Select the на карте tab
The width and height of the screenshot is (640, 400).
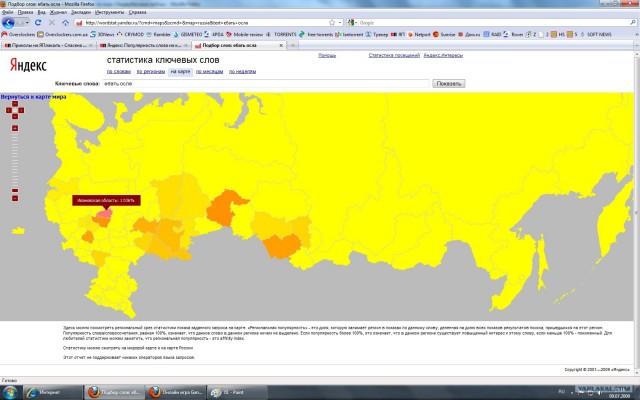[x=180, y=71]
